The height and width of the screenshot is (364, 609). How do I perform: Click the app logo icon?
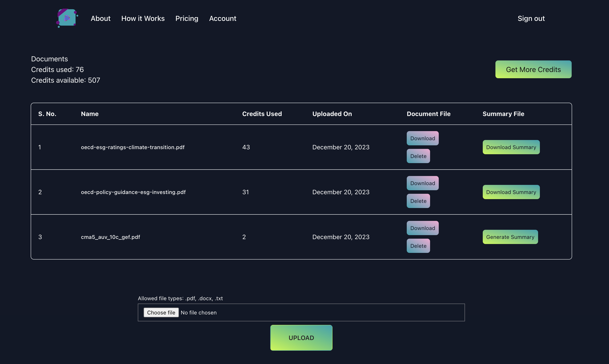(67, 18)
